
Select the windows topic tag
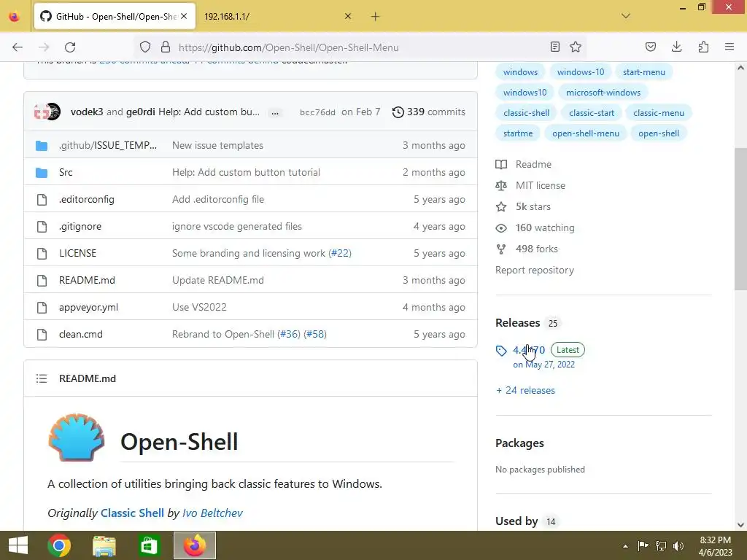click(x=520, y=72)
